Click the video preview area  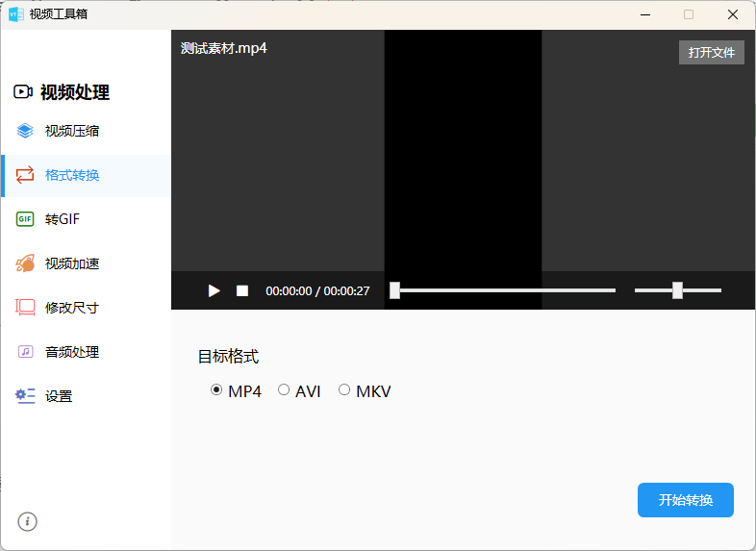point(463,150)
